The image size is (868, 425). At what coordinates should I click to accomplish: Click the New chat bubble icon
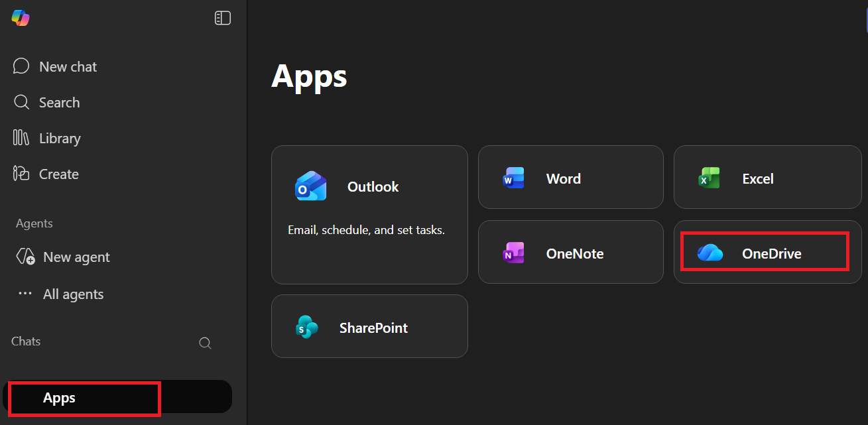[x=21, y=66]
